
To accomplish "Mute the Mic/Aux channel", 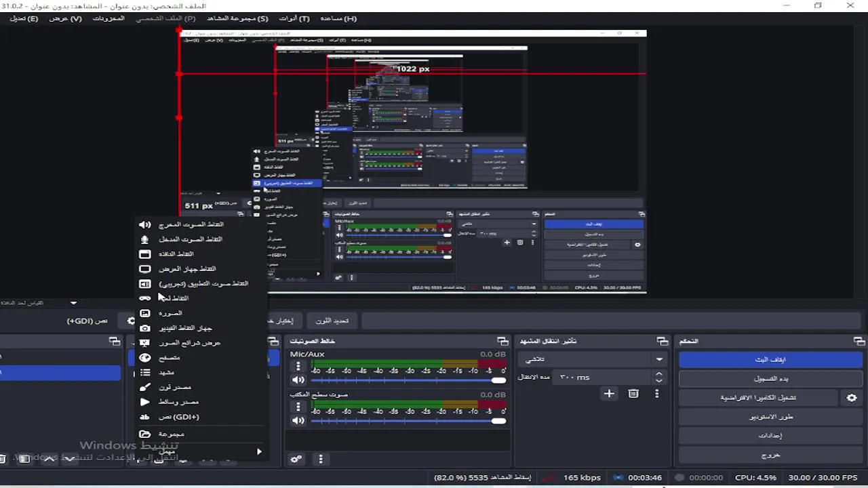I will click(x=298, y=380).
